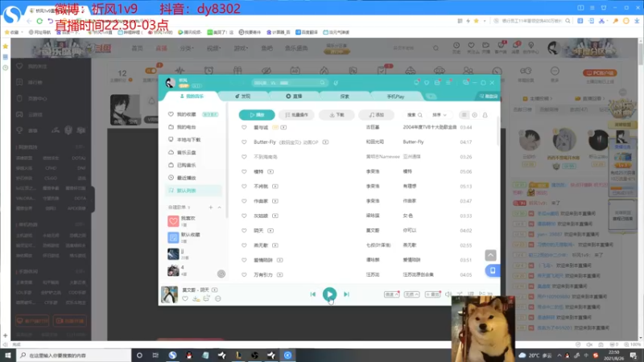Refresh the browser page

(x=39, y=21)
